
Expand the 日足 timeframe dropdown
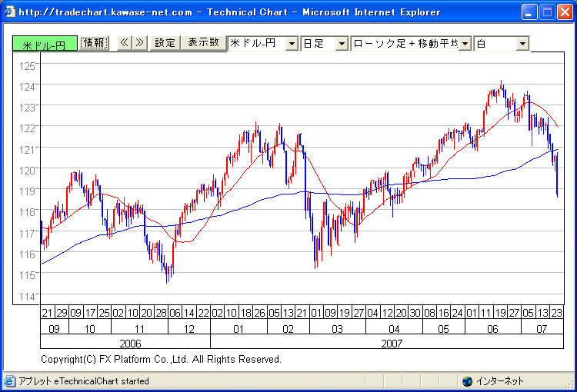tap(342, 44)
